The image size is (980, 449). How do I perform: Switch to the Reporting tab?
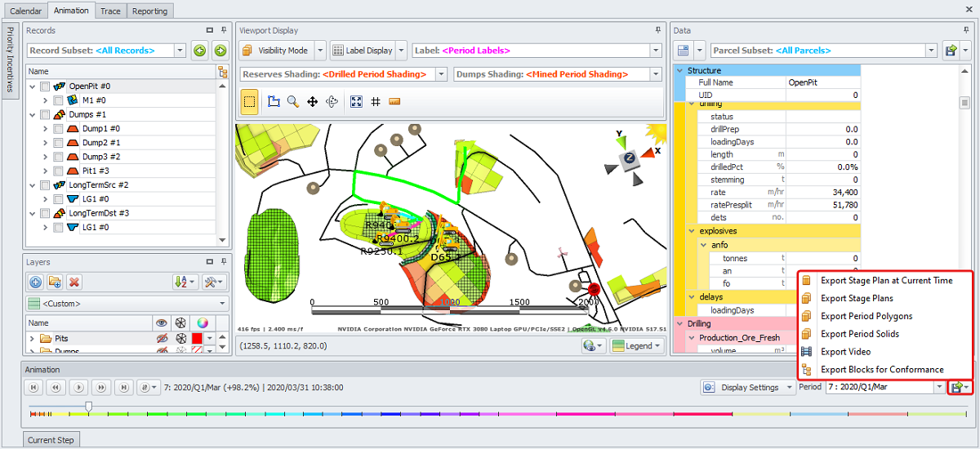click(x=149, y=11)
